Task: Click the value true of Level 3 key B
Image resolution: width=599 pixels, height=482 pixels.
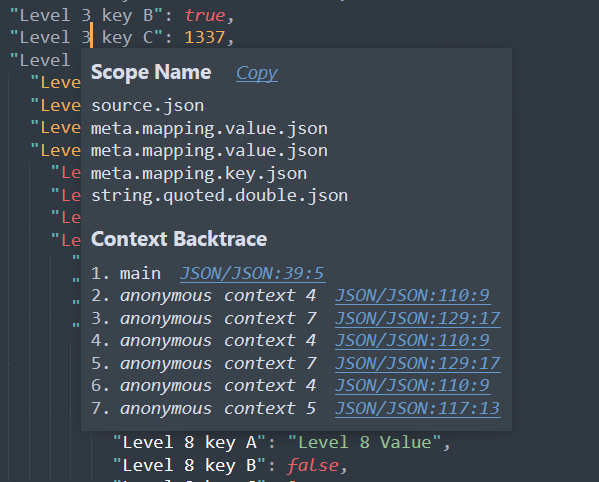Action: coord(205,16)
